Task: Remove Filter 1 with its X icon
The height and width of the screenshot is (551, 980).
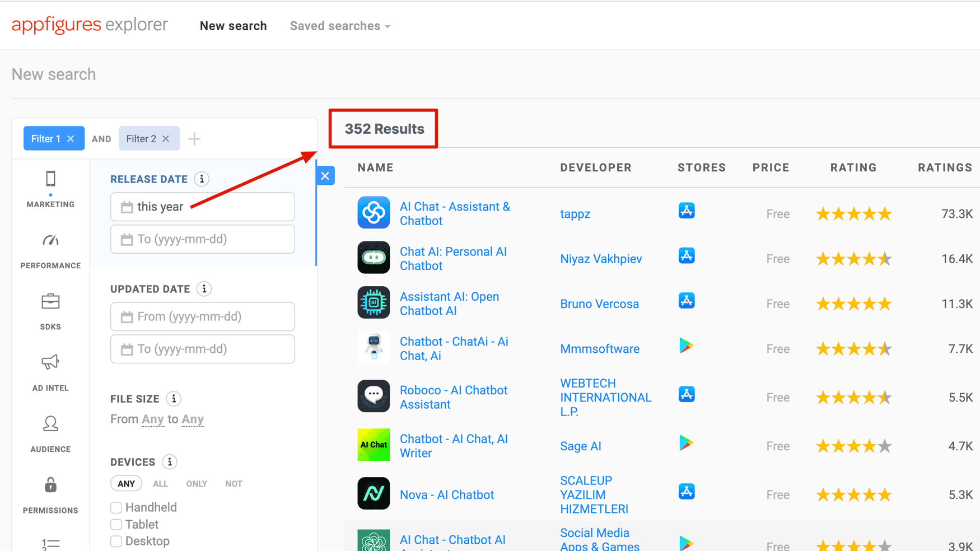Action: pos(71,139)
